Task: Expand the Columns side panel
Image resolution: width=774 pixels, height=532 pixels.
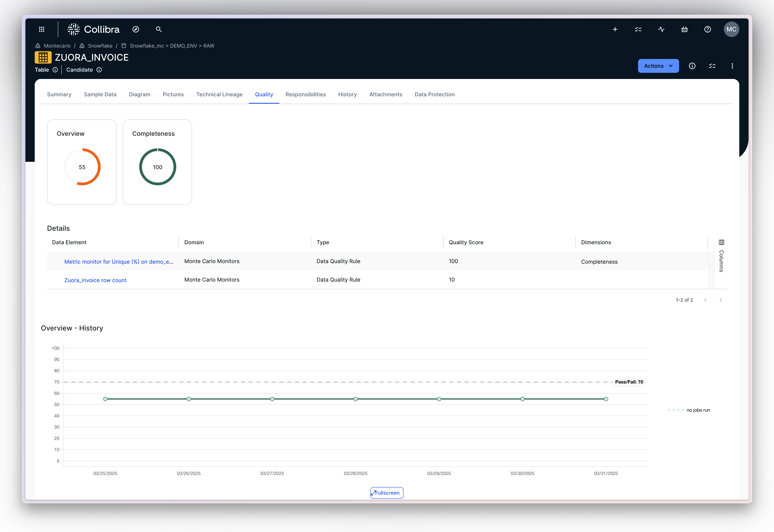Action: click(721, 257)
